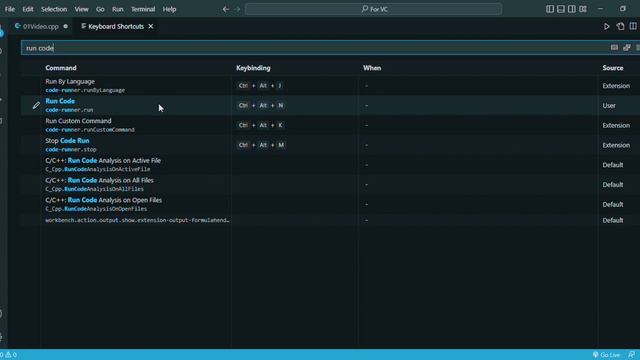This screenshot has height=360, width=640.
Task: Switch to the 01Video.cpp tab
Action: (41, 27)
